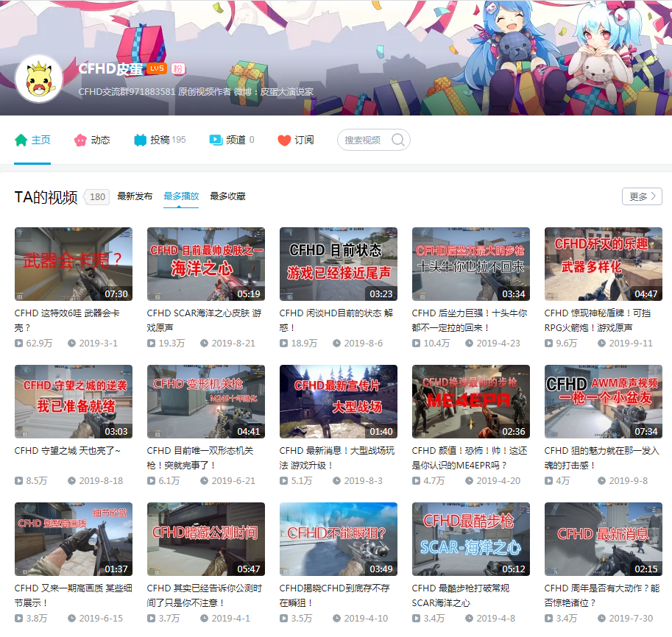
Task: Click the 频道 channel TV icon
Action: point(216,140)
